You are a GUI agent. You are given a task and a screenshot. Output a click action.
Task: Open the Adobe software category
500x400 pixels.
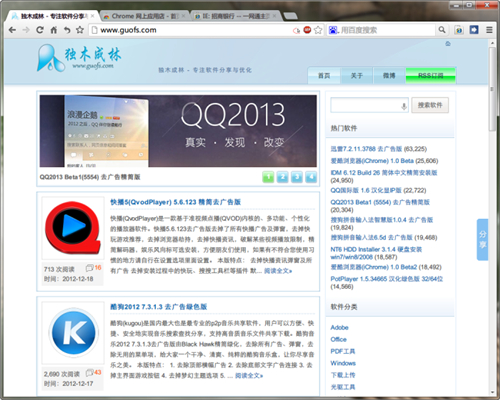339,327
